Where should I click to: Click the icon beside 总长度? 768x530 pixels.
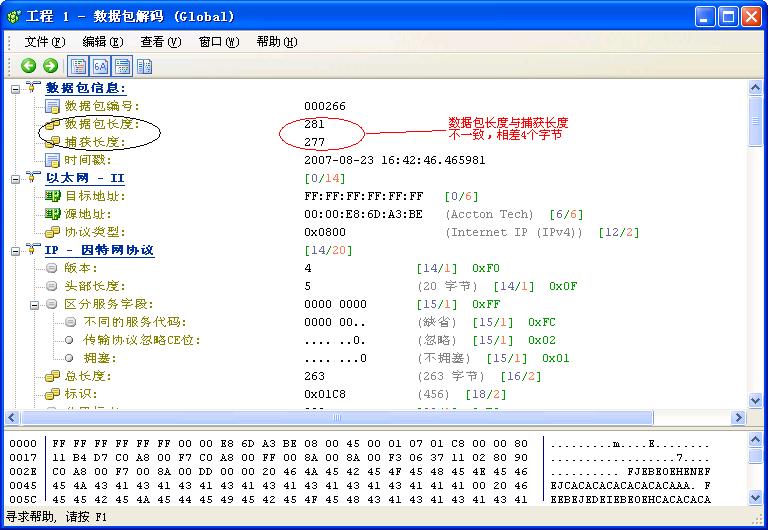click(x=52, y=376)
